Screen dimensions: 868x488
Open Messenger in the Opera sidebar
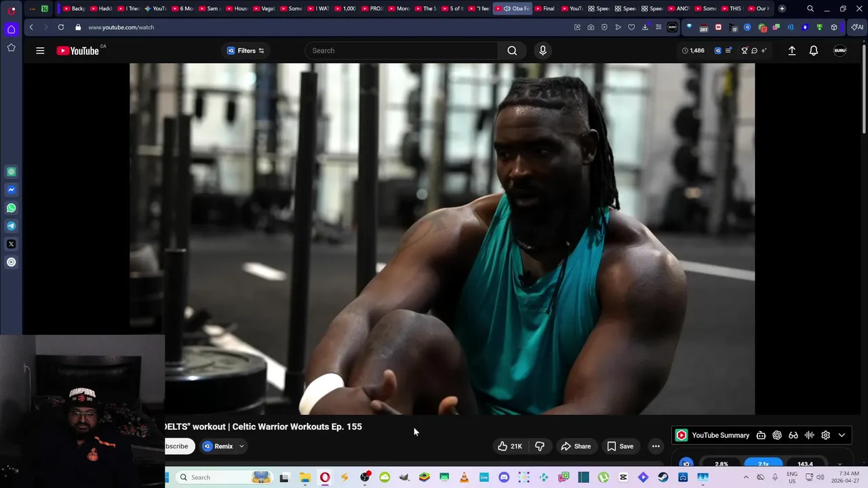pos(12,190)
